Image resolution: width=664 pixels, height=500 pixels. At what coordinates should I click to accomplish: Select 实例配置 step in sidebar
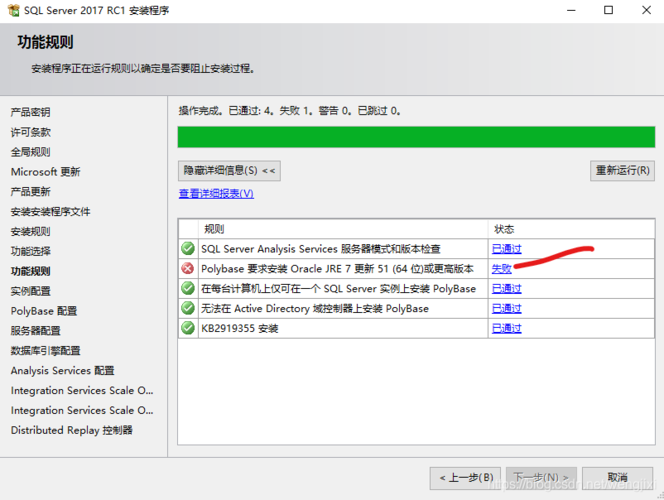tap(30, 291)
